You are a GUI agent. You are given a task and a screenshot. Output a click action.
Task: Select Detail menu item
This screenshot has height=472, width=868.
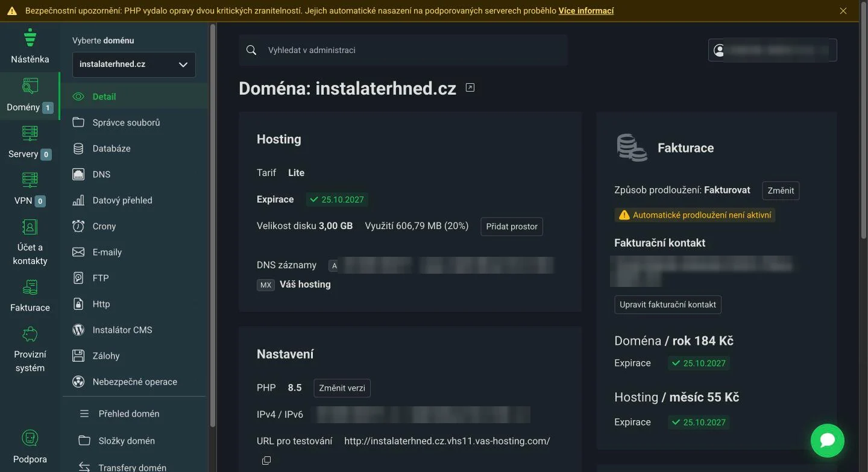click(x=134, y=96)
